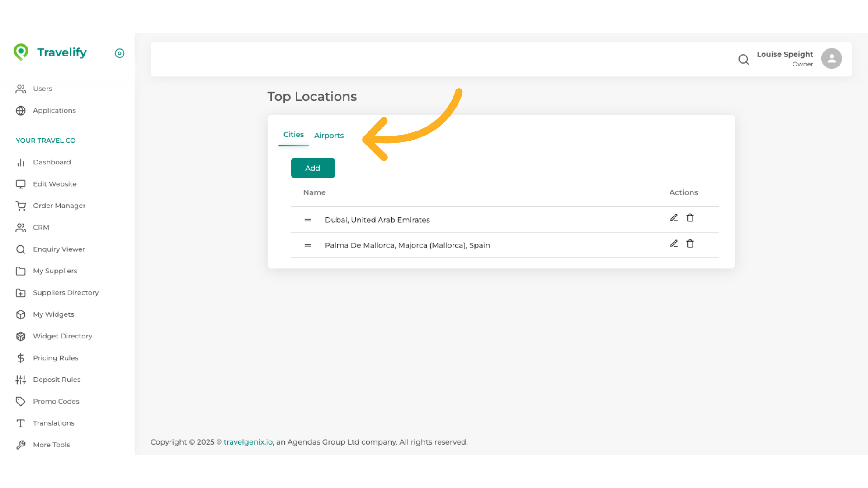The width and height of the screenshot is (868, 488).
Task: Open the travelgenix.io link in the footer
Action: pos(248,442)
